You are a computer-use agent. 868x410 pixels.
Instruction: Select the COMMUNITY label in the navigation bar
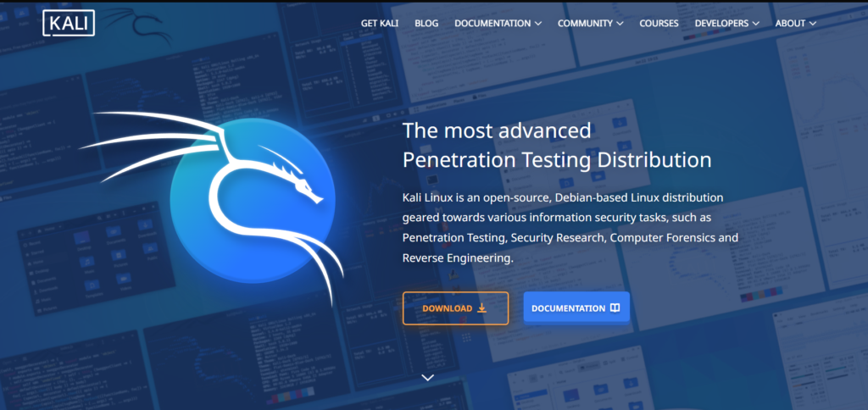(586, 24)
